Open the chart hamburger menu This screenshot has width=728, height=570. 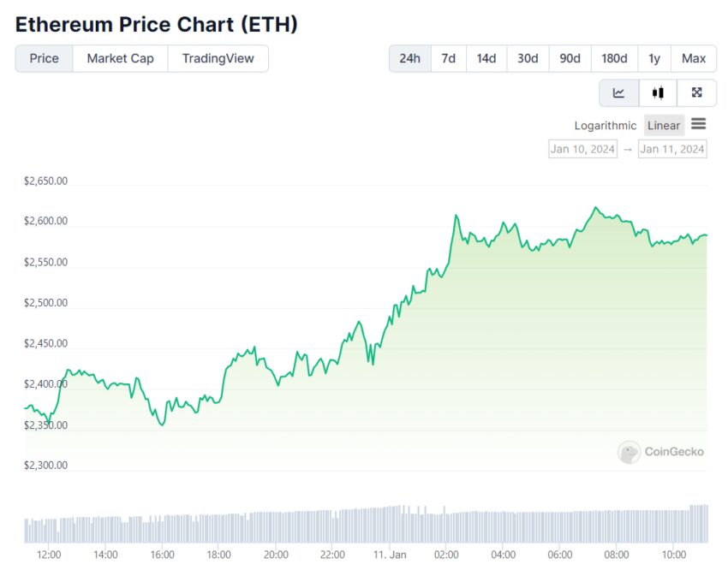point(699,125)
